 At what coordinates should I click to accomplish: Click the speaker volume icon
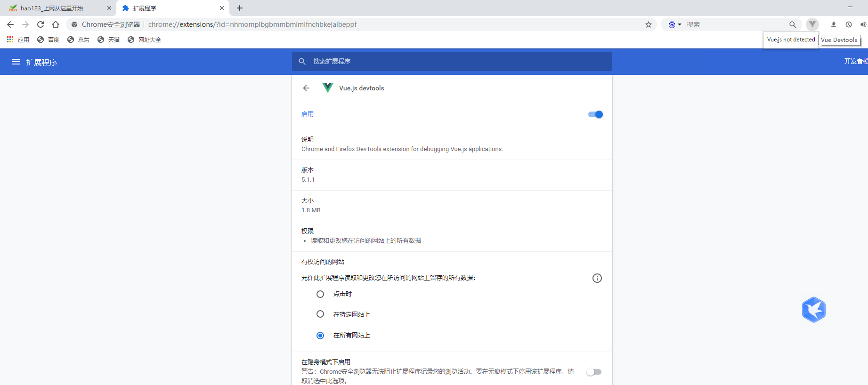[x=863, y=24]
